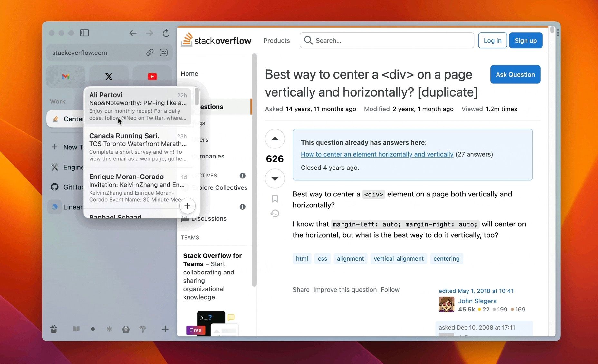Click the plus at sidebar bottom
The width and height of the screenshot is (598, 364).
pyautogui.click(x=165, y=329)
